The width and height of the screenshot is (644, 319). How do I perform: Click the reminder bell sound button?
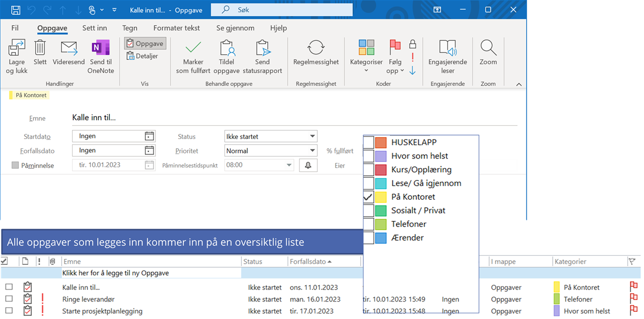tap(308, 165)
